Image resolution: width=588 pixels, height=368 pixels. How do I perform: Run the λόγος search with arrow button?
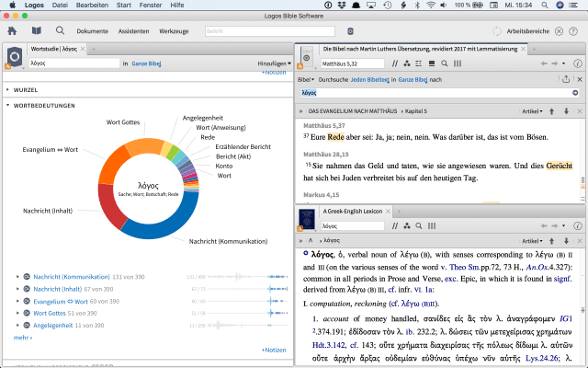pyautogui.click(x=575, y=93)
